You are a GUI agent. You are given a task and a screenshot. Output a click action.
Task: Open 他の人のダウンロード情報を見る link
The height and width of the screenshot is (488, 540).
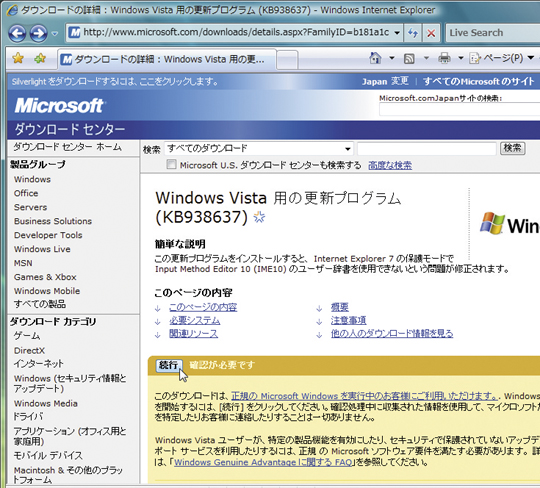392,334
